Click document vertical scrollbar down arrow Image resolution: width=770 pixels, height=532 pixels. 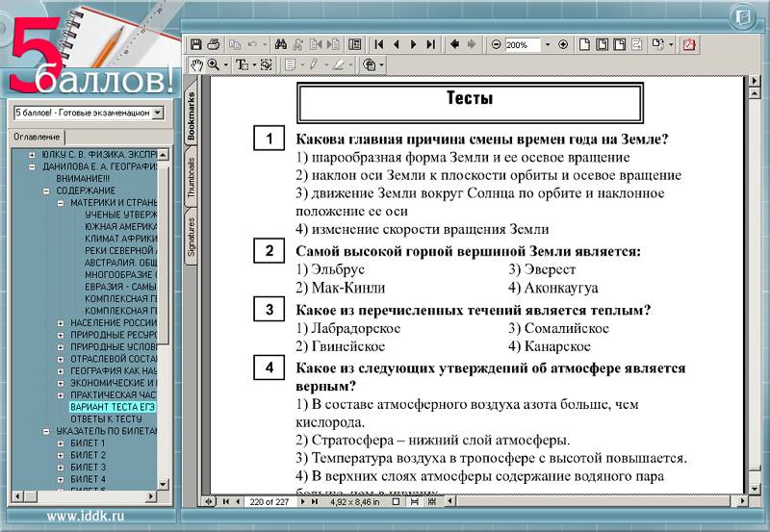(755, 489)
